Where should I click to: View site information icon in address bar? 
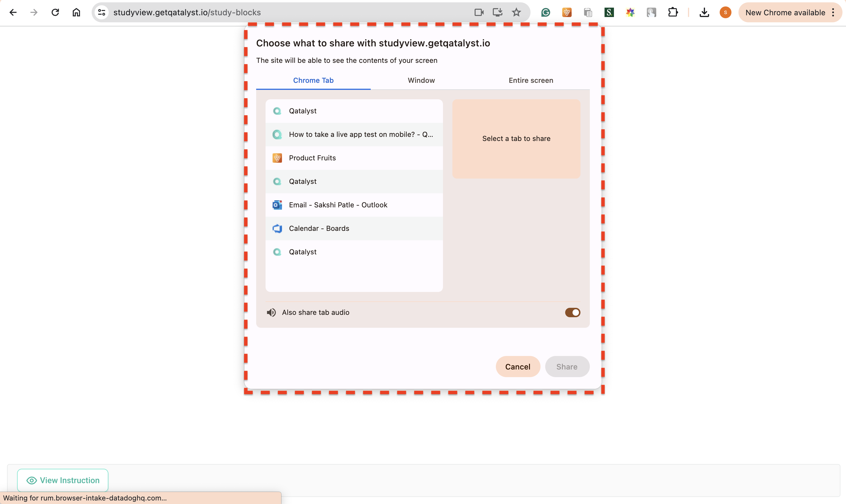(102, 13)
